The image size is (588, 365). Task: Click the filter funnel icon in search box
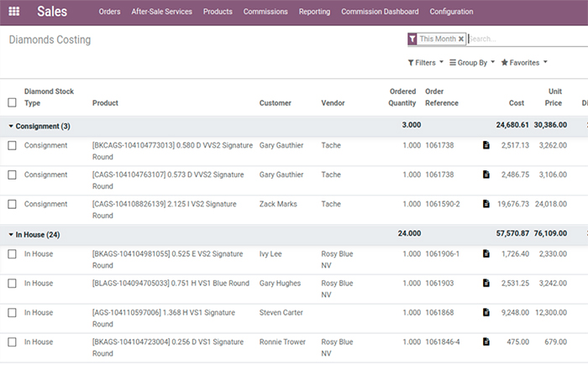pyautogui.click(x=412, y=39)
